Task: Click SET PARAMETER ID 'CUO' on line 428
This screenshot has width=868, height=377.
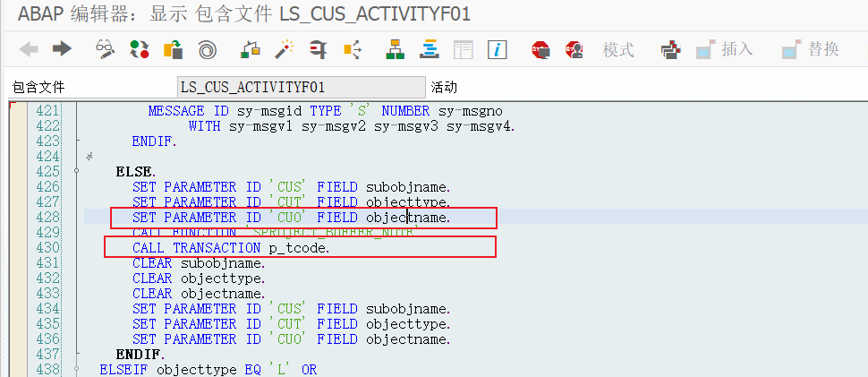Action: tap(292, 218)
